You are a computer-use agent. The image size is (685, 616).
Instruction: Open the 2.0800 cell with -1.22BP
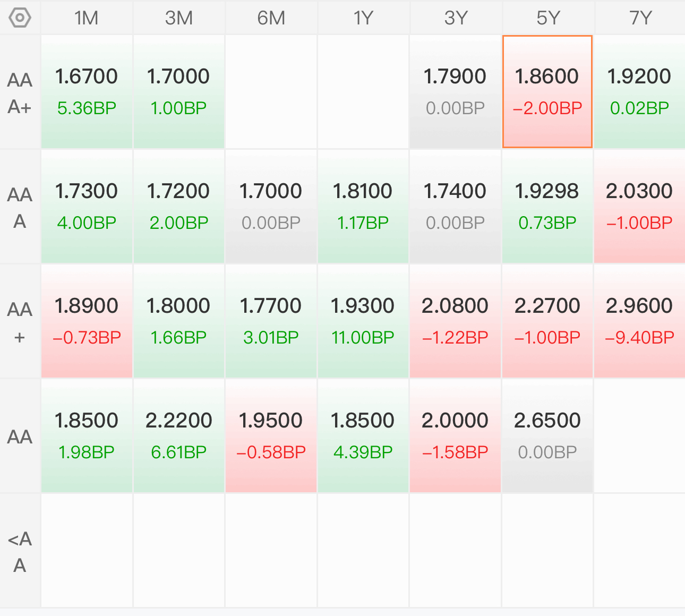tap(455, 321)
